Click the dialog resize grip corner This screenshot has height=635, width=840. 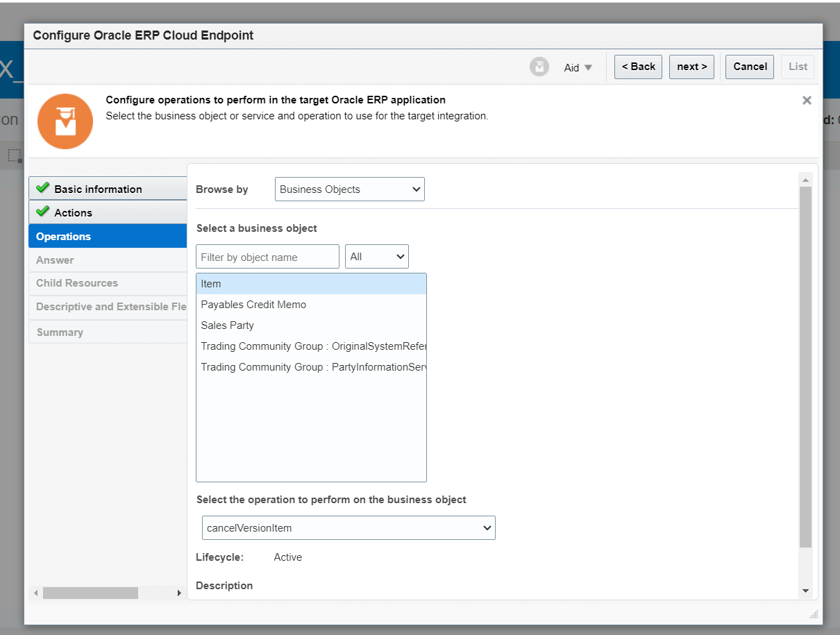pyautogui.click(x=814, y=614)
